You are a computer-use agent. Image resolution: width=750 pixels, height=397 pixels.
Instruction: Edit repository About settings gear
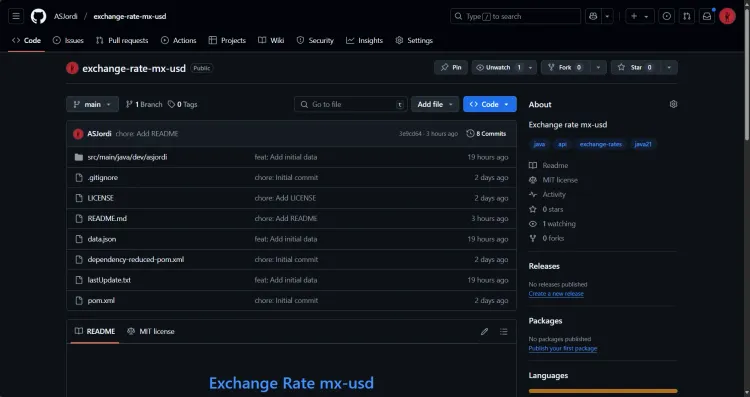(x=673, y=104)
